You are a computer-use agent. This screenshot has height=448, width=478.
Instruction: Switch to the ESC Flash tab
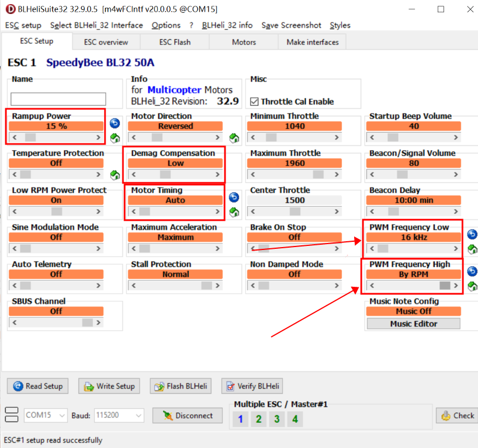point(175,42)
